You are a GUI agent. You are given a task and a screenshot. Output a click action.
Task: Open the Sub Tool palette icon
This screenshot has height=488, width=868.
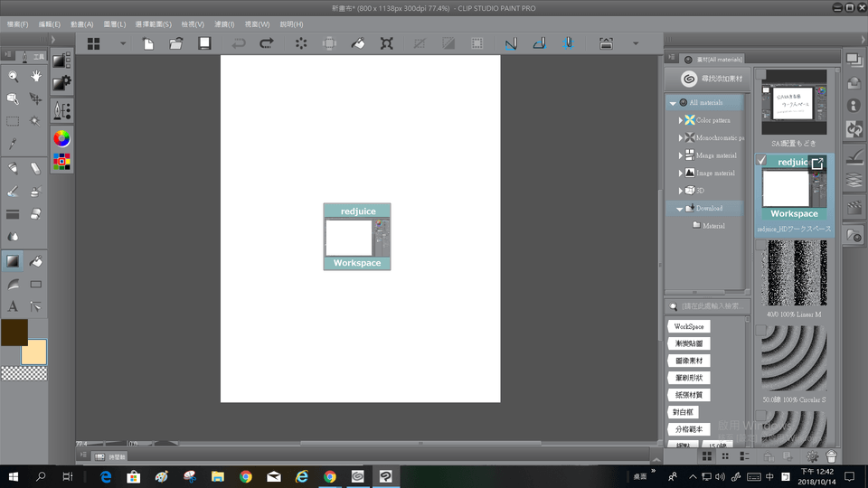click(x=61, y=60)
